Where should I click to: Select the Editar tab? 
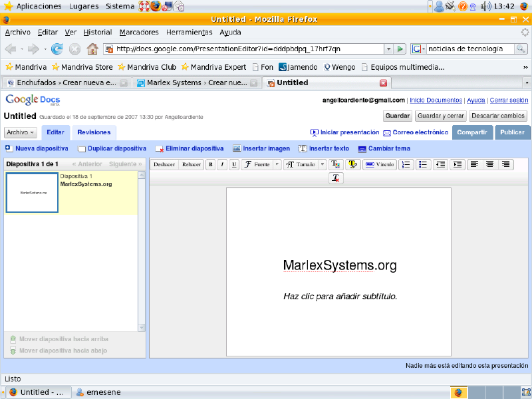click(x=56, y=132)
